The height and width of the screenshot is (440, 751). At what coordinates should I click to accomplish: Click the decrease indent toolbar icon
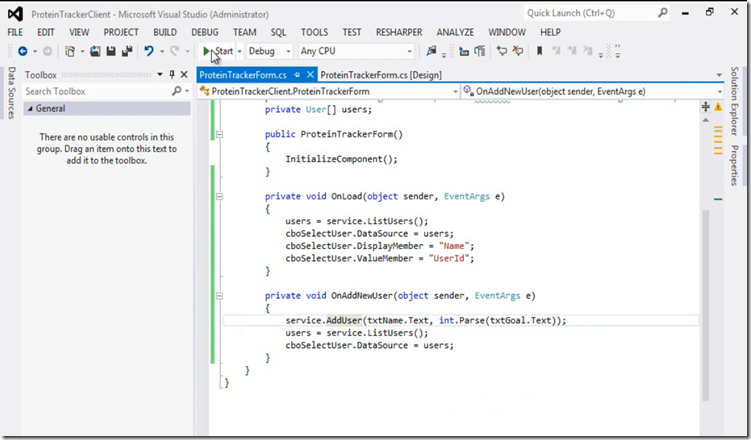(x=464, y=51)
